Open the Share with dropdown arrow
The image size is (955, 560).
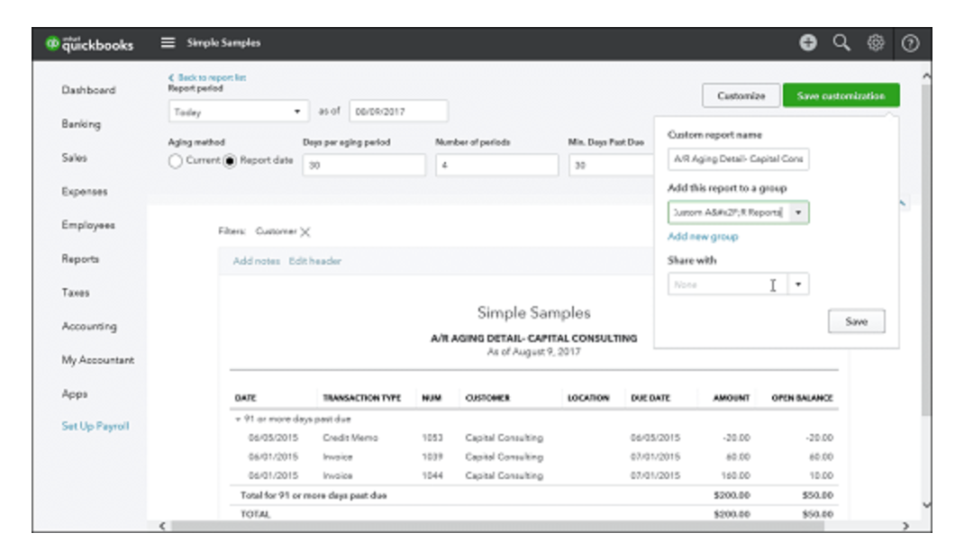[798, 285]
